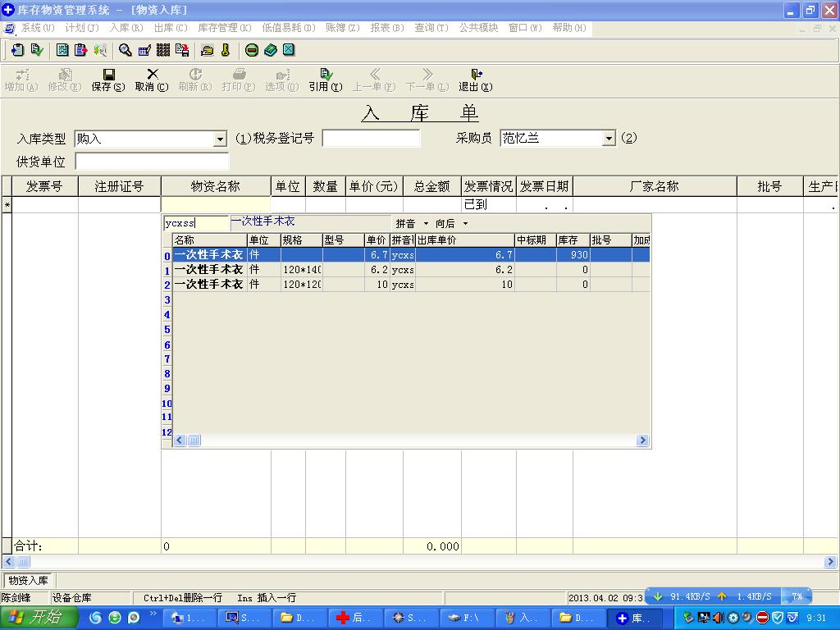Open the teal form sheet toolbar icon
The width and height of the screenshot is (840, 630).
[62, 50]
